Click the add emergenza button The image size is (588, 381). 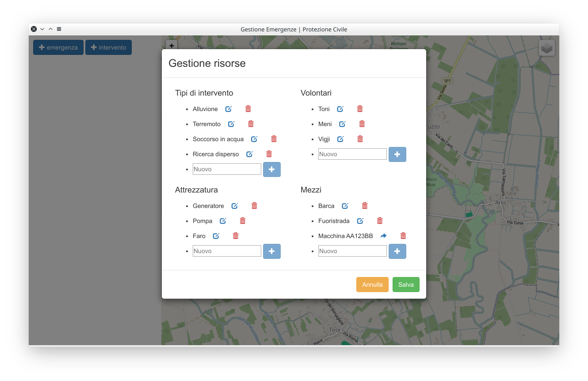58,47
